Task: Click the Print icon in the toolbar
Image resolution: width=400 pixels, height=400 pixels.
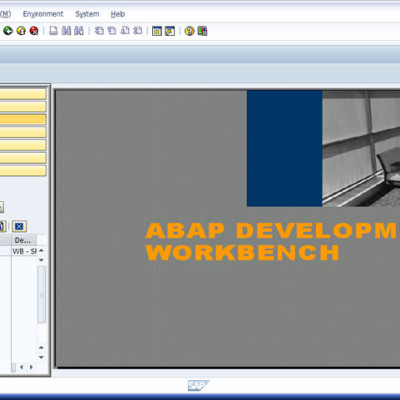Action: pos(53,31)
